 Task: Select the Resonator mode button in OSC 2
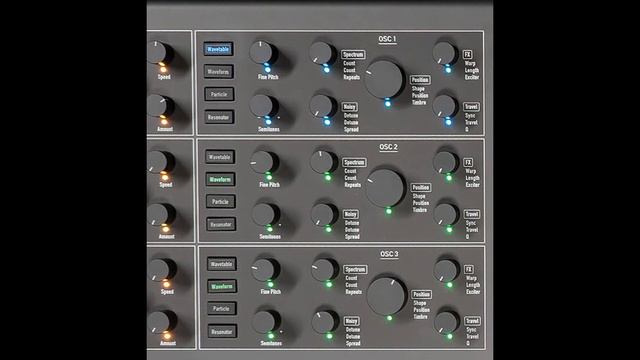point(221,224)
